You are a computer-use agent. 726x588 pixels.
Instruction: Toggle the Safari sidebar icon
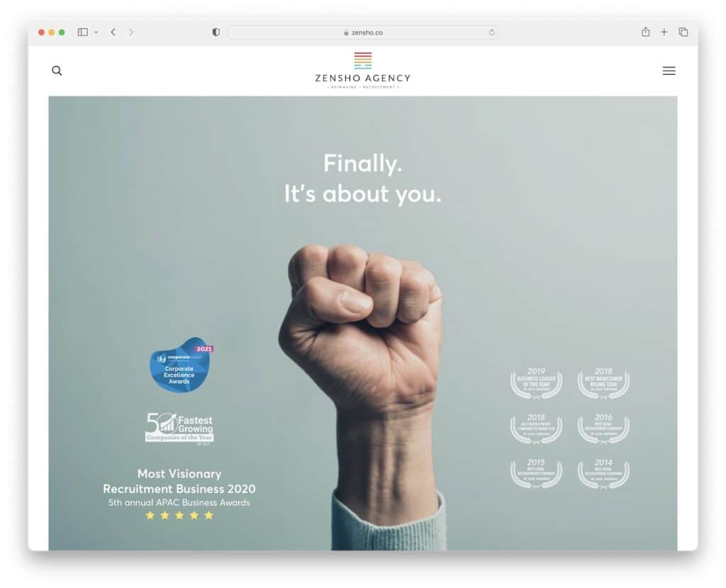(x=83, y=32)
